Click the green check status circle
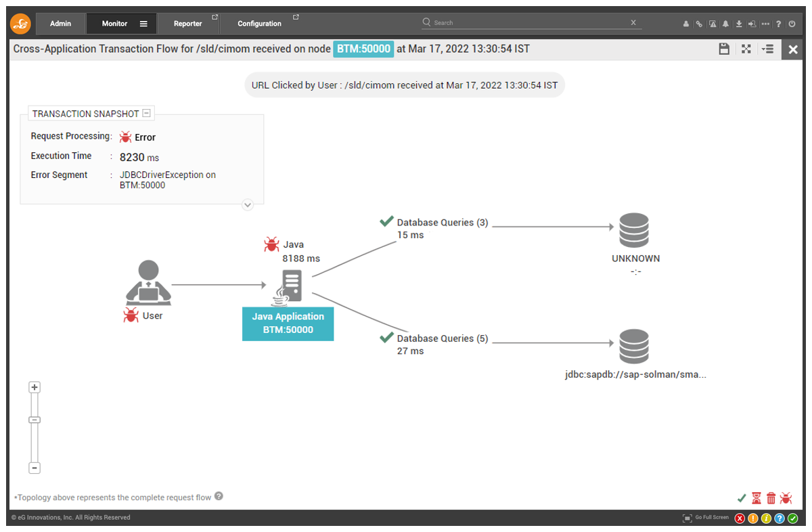The width and height of the screenshot is (812, 532). pos(792,518)
